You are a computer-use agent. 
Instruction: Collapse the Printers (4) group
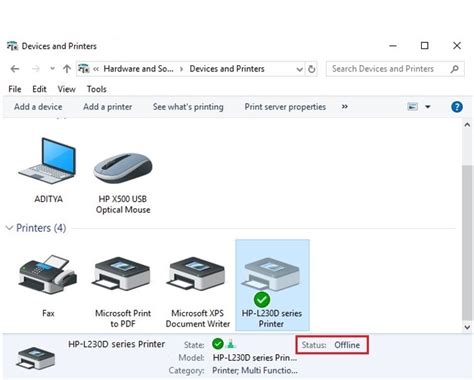(x=9, y=228)
